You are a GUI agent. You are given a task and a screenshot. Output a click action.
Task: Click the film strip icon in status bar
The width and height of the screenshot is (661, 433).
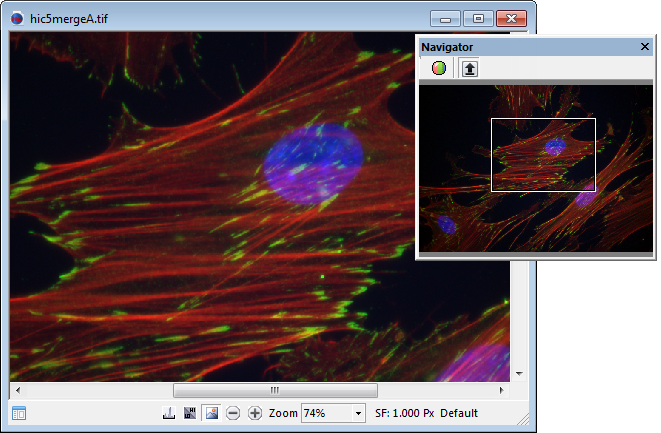(190, 413)
